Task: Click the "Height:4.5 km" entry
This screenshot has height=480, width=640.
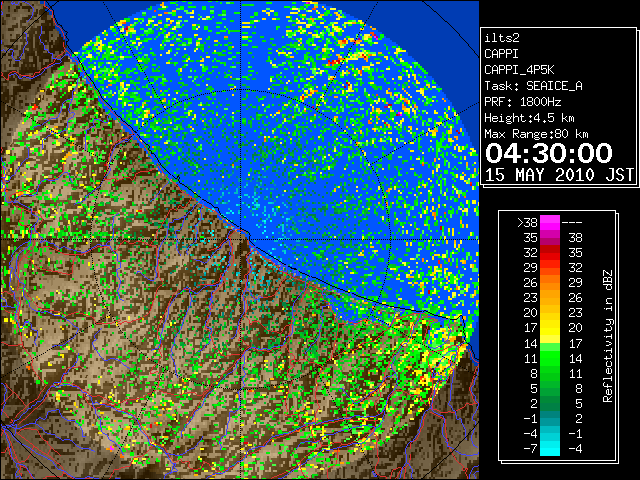Action: 529,118
